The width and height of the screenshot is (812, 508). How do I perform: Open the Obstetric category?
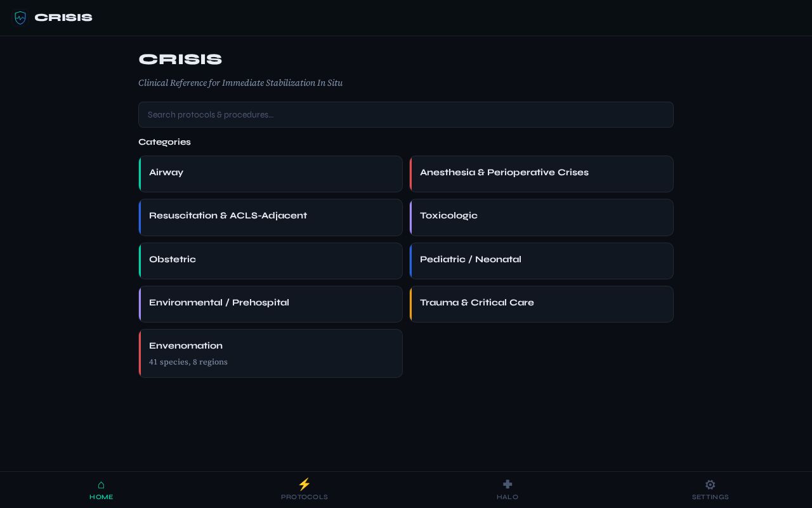click(x=270, y=261)
